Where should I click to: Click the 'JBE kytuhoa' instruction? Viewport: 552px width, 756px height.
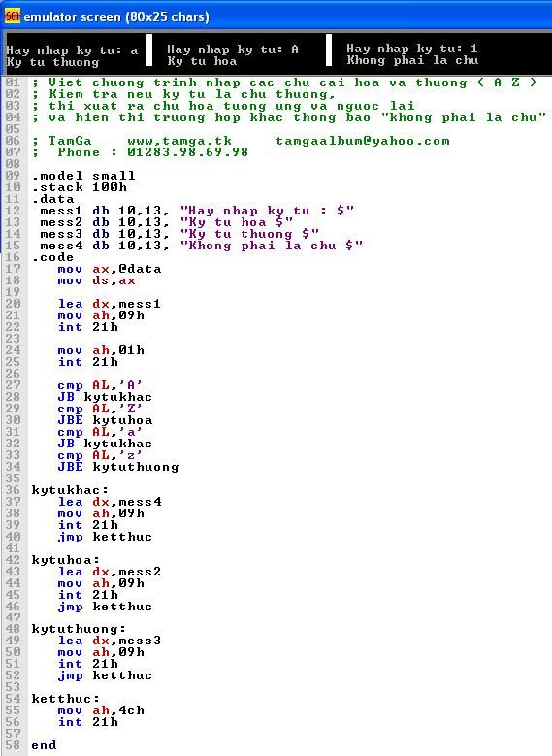point(105,420)
